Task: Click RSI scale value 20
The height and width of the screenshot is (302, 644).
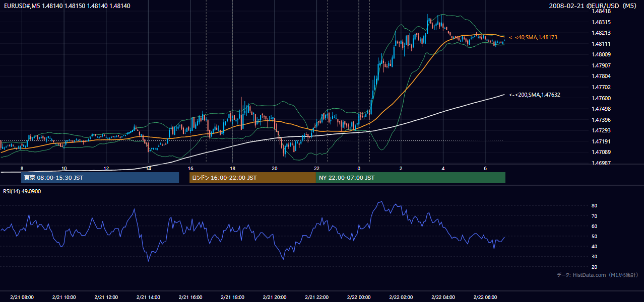Action: [595, 267]
